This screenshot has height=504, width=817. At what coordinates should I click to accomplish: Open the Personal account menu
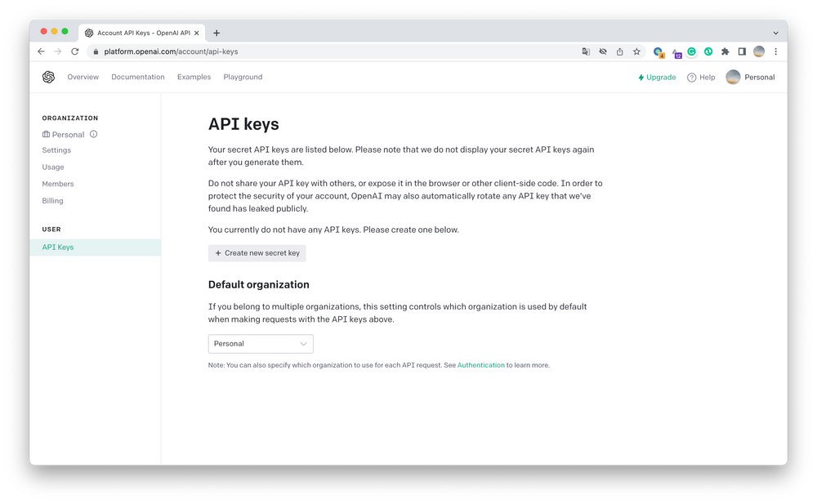[750, 78]
